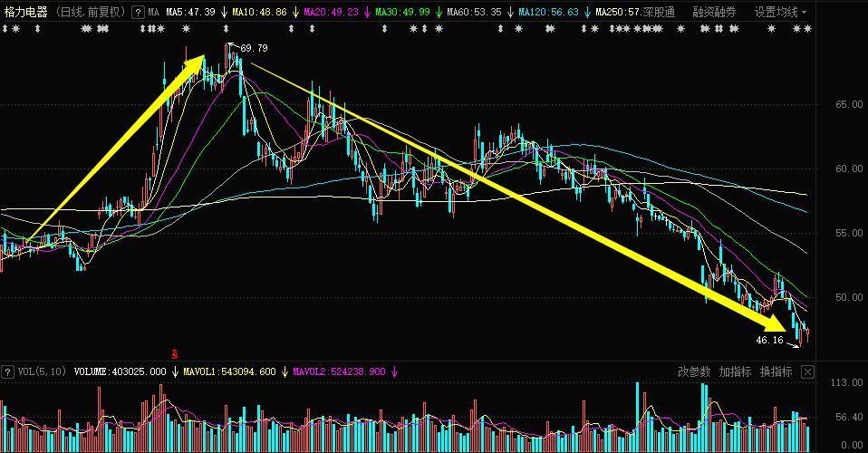Screen dimensions: 868x453
Task: Click the MA10 yellow down arrow
Action: click(294, 13)
